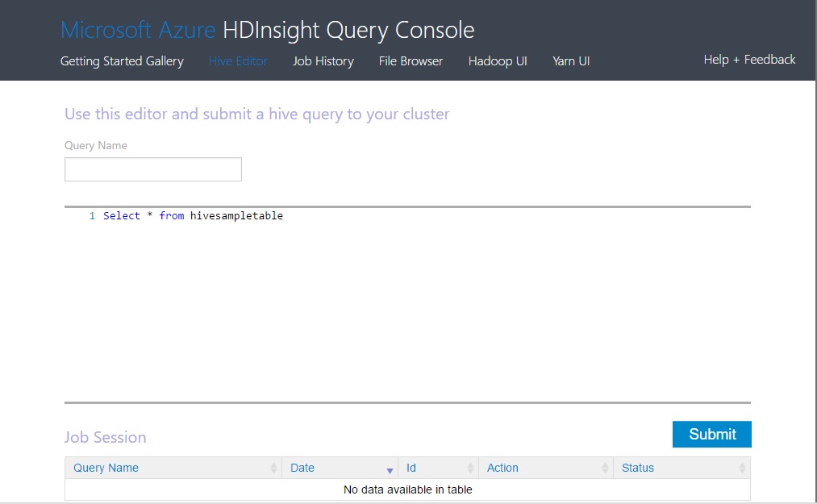Sort table by Status column
The image size is (817, 504).
click(682, 468)
